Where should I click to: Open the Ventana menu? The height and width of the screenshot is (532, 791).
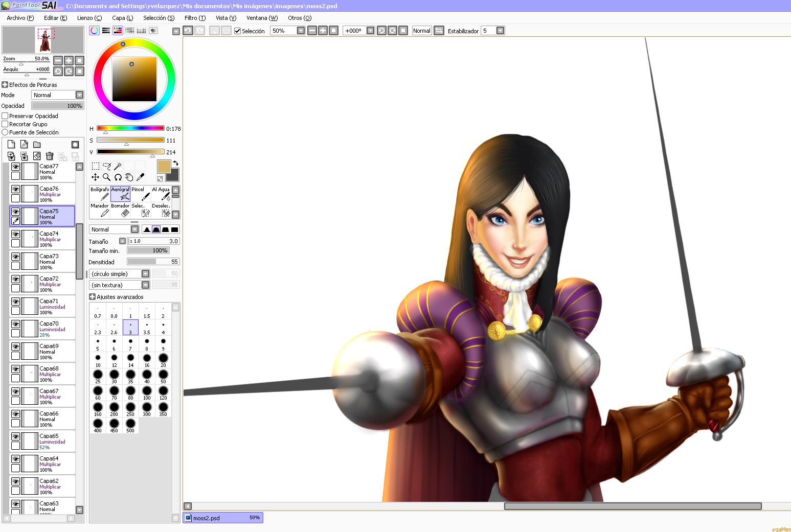pos(262,18)
